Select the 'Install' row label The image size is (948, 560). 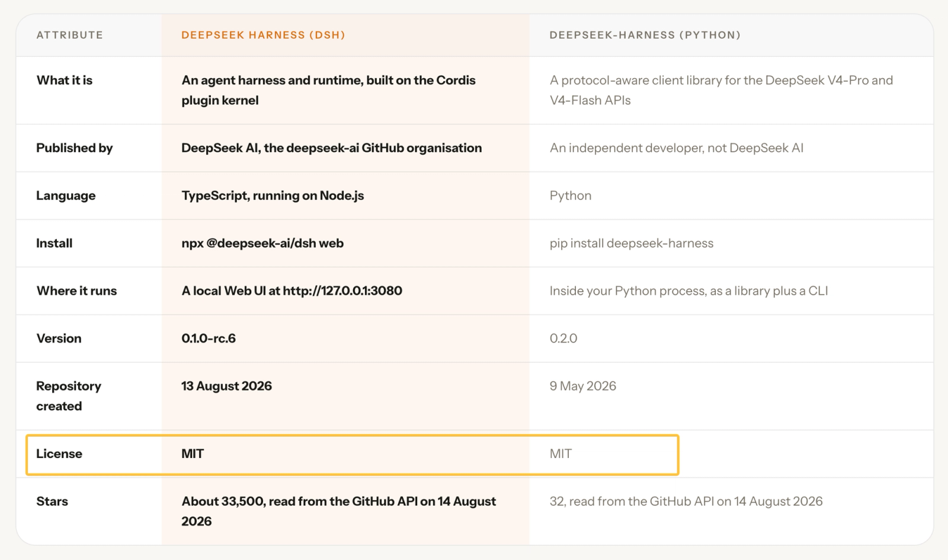pyautogui.click(x=54, y=243)
